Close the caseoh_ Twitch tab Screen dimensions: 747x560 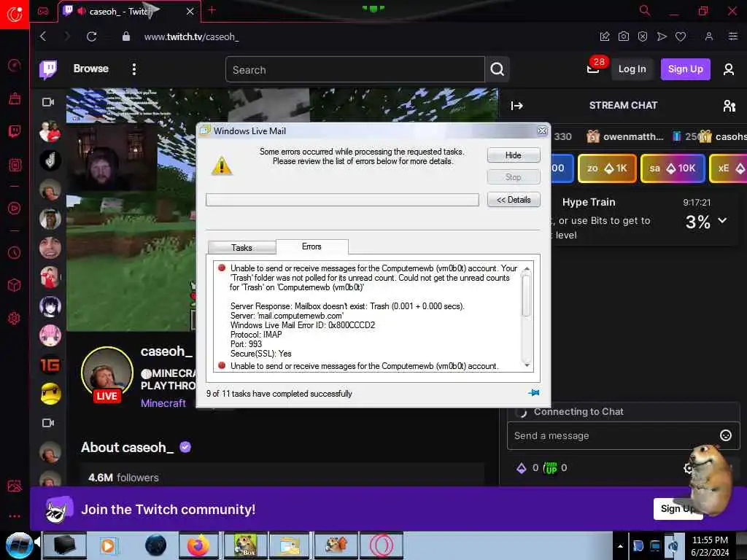click(x=190, y=11)
